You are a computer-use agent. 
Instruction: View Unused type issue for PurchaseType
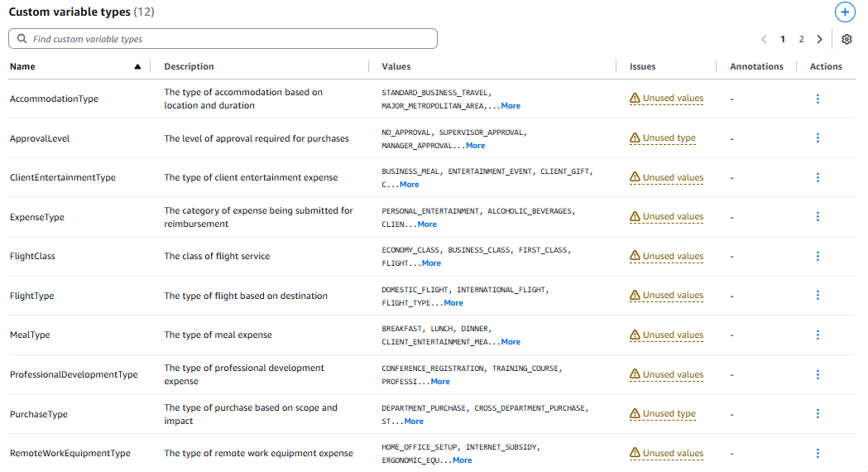coord(669,414)
